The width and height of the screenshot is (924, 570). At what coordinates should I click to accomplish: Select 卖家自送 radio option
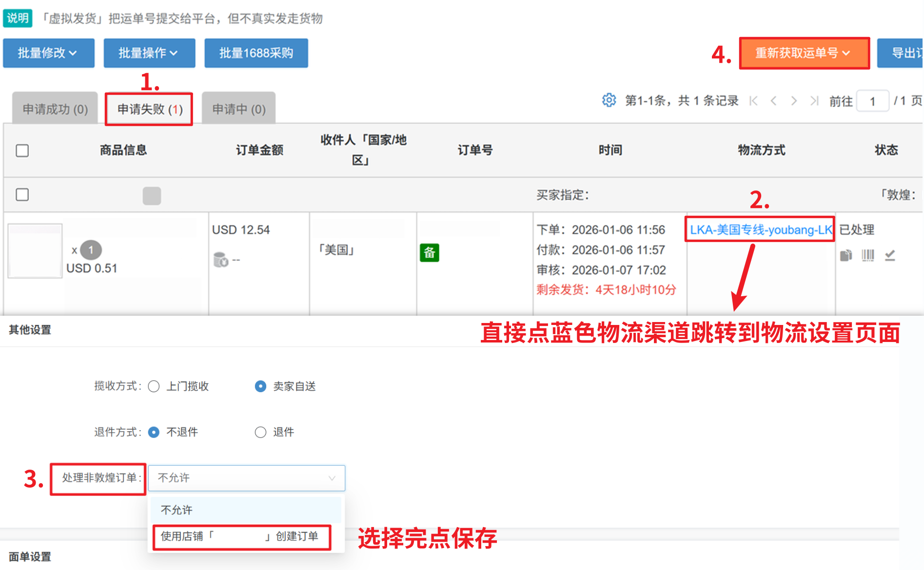pyautogui.click(x=260, y=386)
